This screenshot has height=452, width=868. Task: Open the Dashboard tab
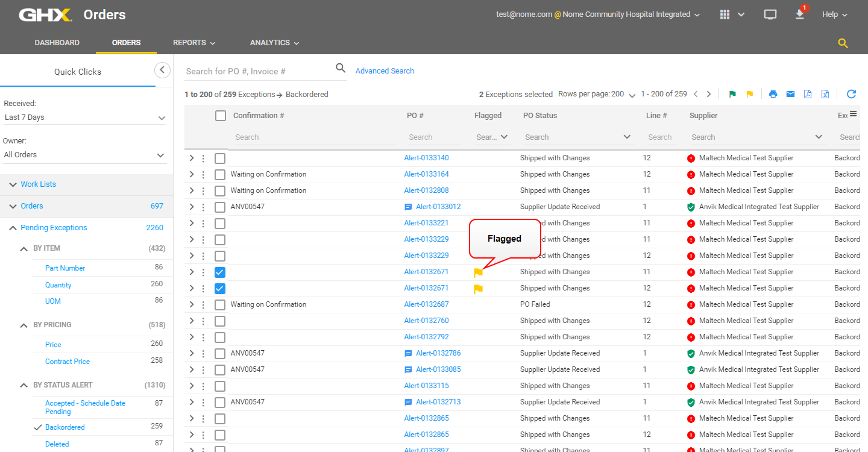[57, 43]
